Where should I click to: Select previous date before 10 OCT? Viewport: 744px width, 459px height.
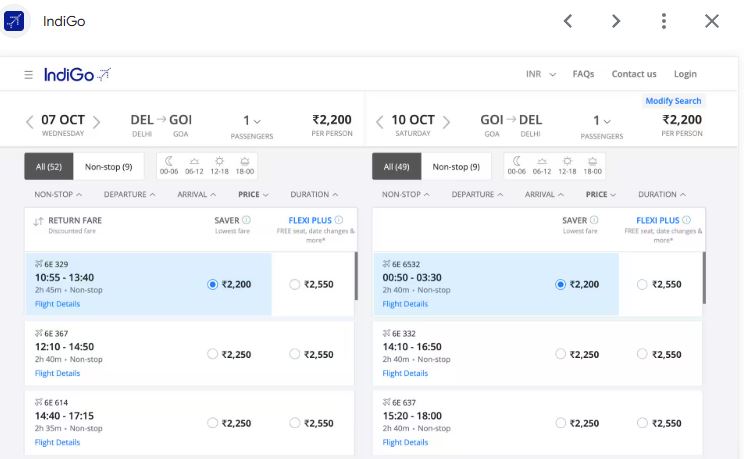379,122
